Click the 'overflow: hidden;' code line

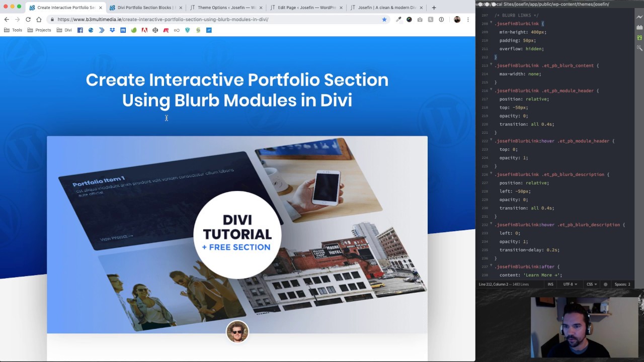point(522,49)
